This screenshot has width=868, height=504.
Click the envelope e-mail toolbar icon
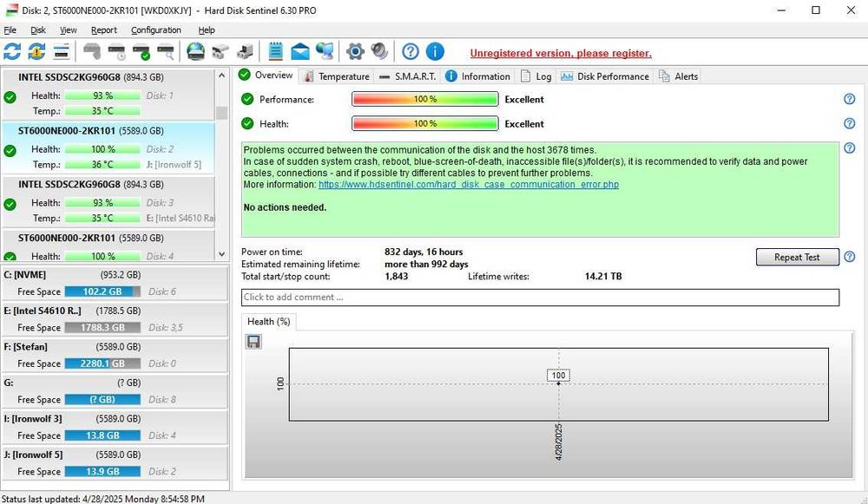(300, 51)
